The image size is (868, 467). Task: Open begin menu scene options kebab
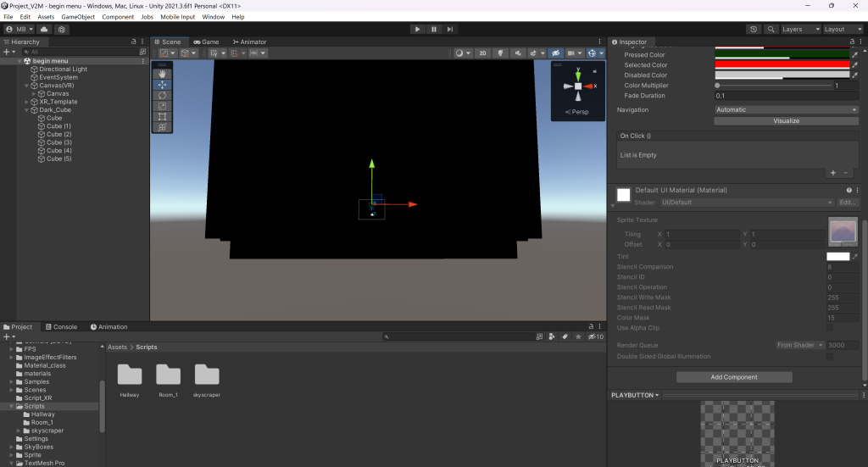(x=143, y=61)
